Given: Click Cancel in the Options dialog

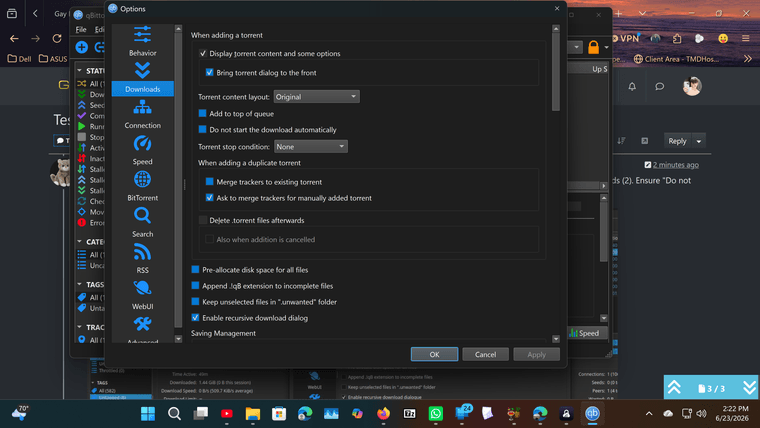Looking at the screenshot, I should click(x=485, y=354).
